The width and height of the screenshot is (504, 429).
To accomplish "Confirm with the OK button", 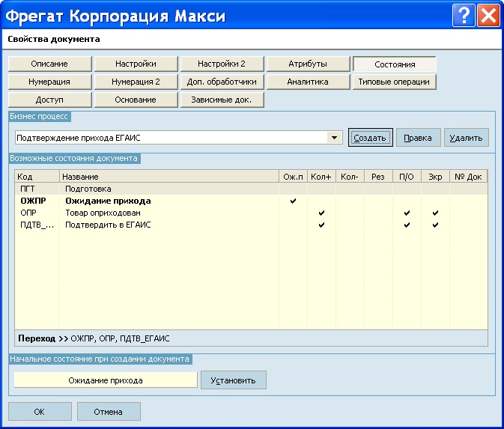I will coord(40,412).
